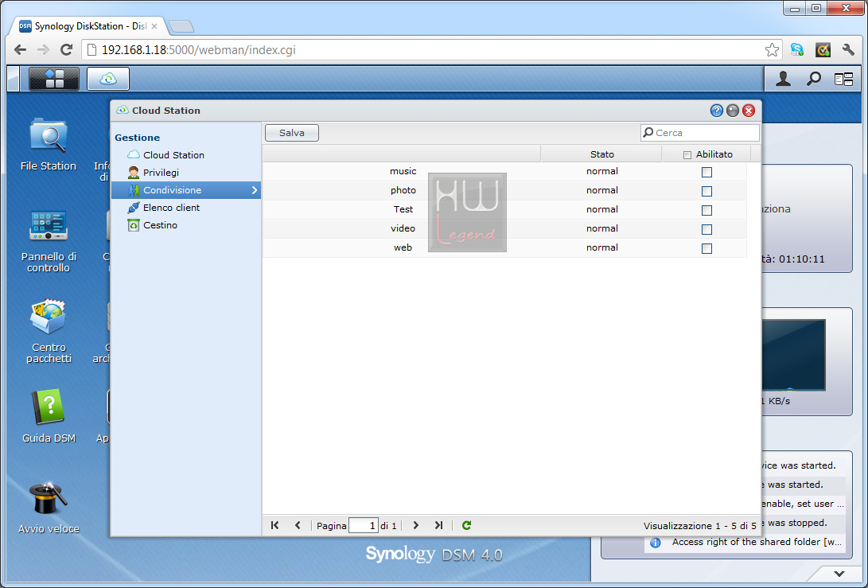Select the web folder row name

point(403,247)
